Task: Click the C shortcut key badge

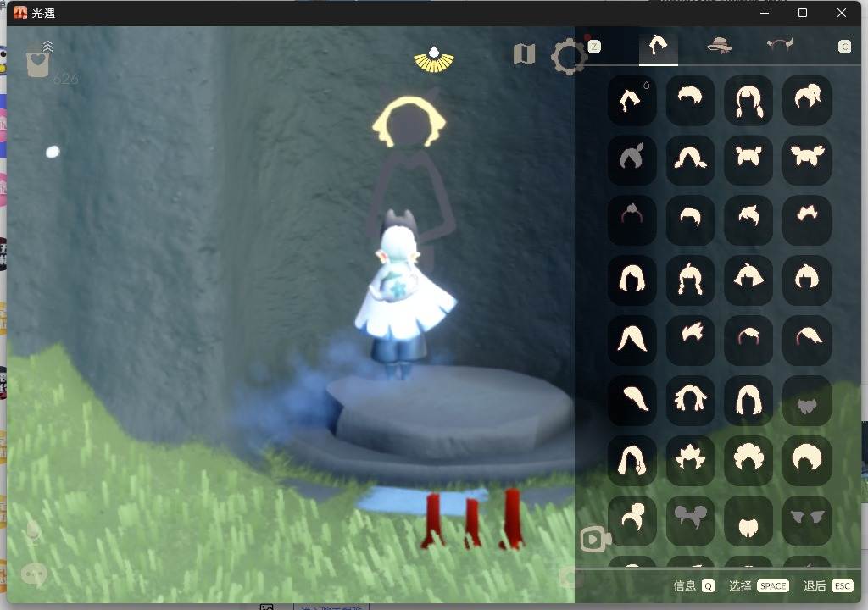Action: point(844,47)
